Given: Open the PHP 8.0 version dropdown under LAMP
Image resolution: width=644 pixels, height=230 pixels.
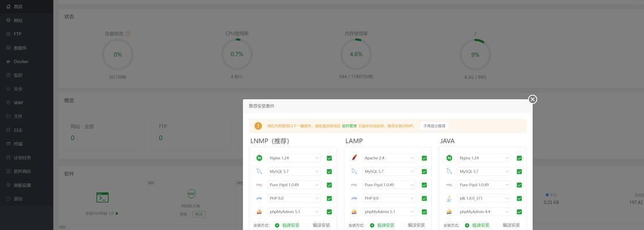Looking at the screenshot, I should pyautogui.click(x=389, y=198).
